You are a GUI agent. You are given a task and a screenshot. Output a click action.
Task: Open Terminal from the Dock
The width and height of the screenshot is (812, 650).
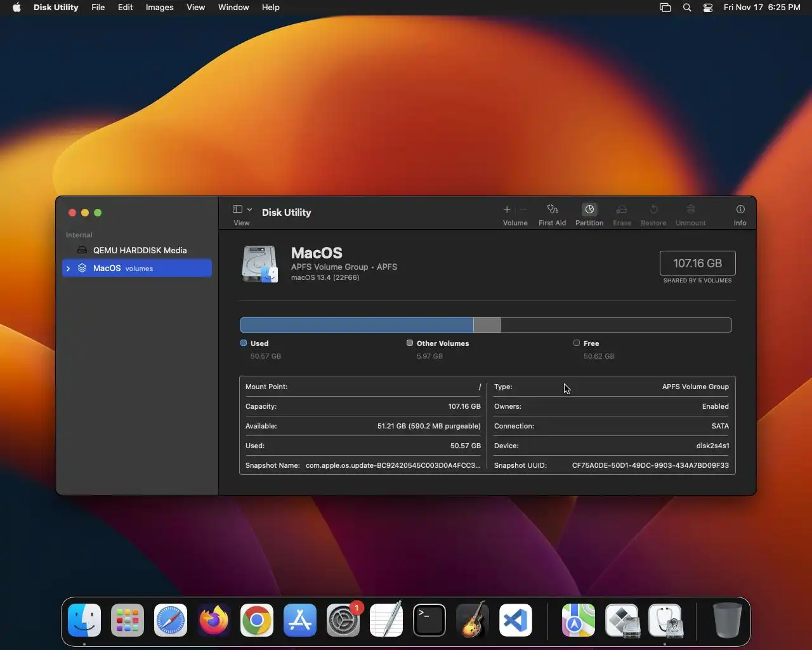point(429,620)
